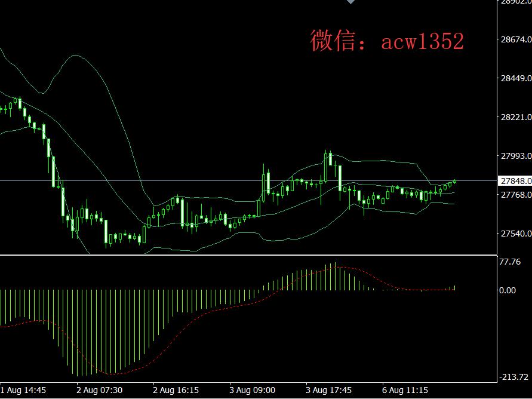Viewport: 532px width, 399px height.
Task: Click the 27540.0 price axis label
Action: point(516,234)
